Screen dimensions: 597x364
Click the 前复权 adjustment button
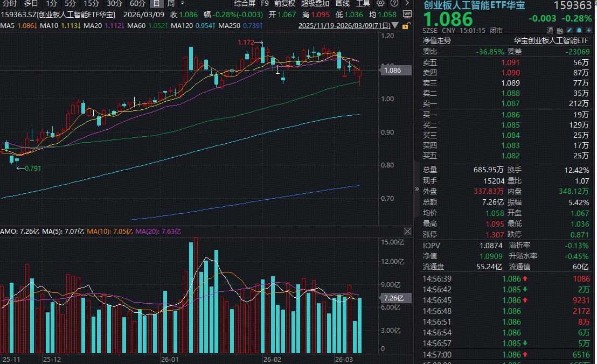[x=284, y=3]
